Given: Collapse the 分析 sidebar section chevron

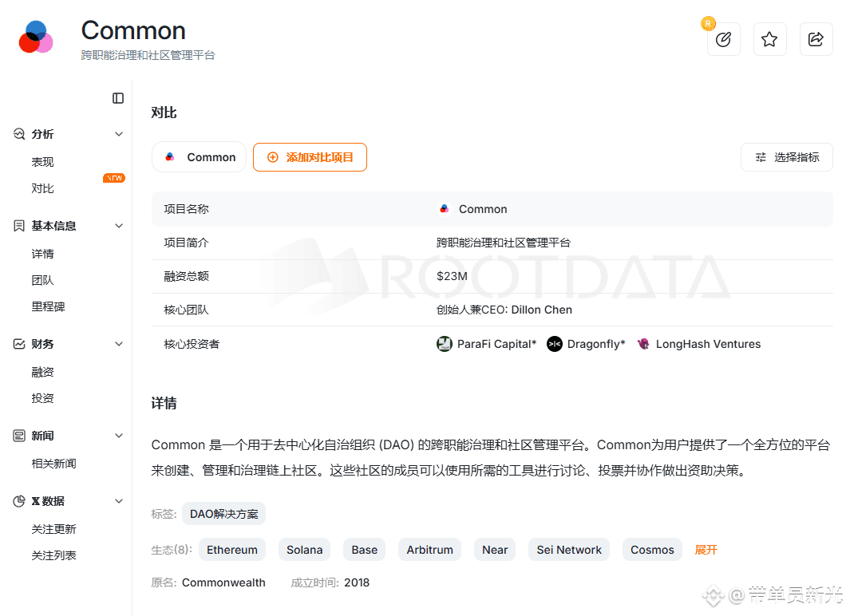Looking at the screenshot, I should click(119, 134).
